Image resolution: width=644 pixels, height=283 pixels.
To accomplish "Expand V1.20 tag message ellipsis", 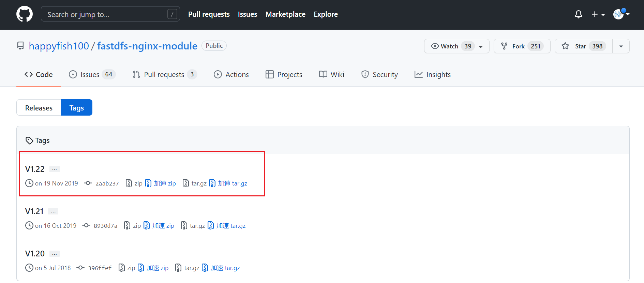I will click(55, 254).
